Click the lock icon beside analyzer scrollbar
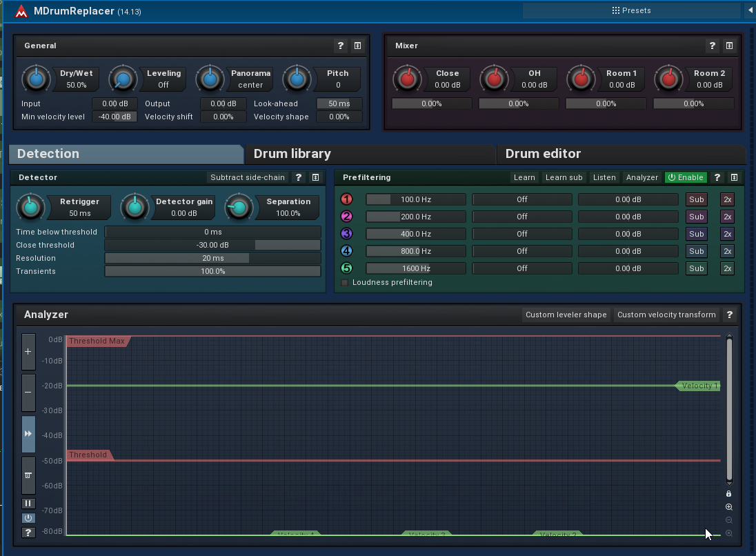756x556 pixels. coord(729,494)
